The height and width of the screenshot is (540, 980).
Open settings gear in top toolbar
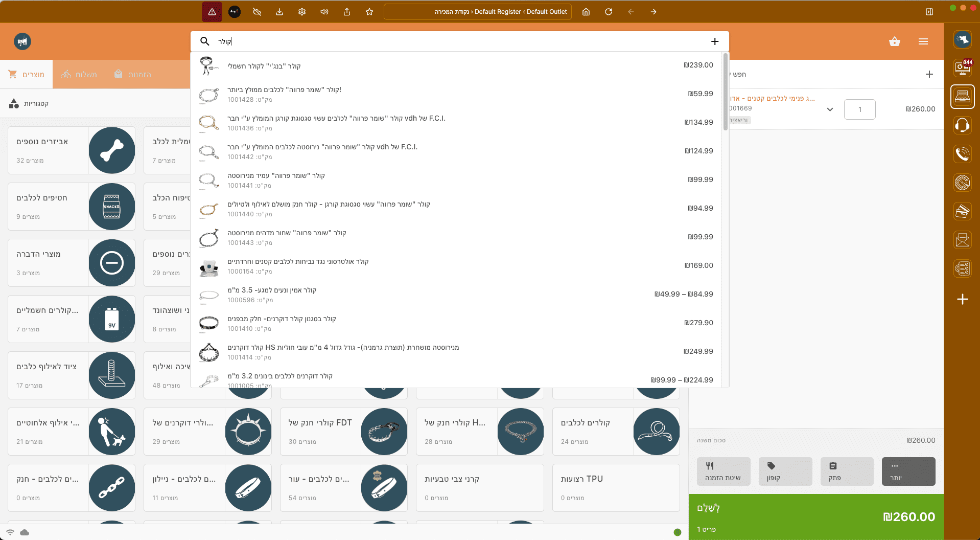pos(302,12)
